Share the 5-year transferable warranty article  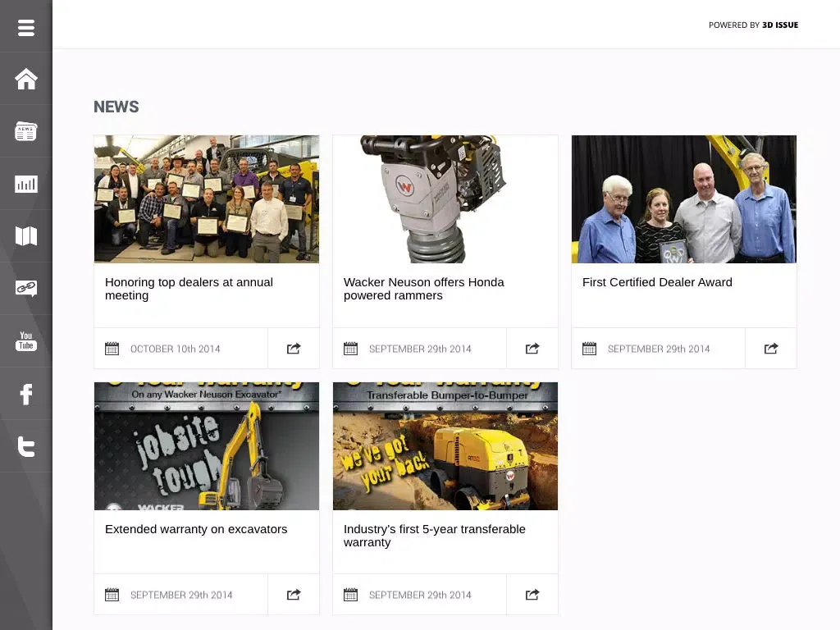532,595
